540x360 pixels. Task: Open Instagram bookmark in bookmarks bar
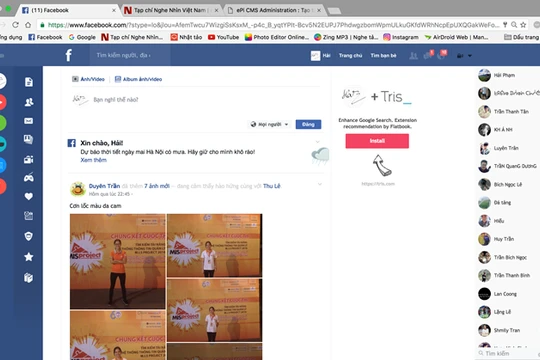click(x=401, y=37)
